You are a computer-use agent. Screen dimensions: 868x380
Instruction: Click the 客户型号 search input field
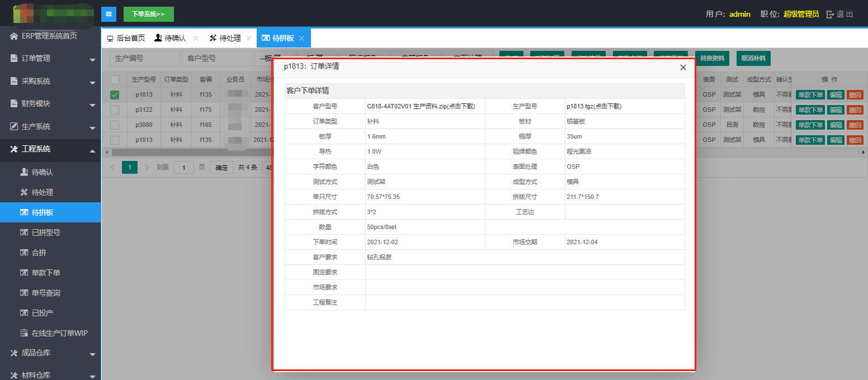tap(216, 58)
